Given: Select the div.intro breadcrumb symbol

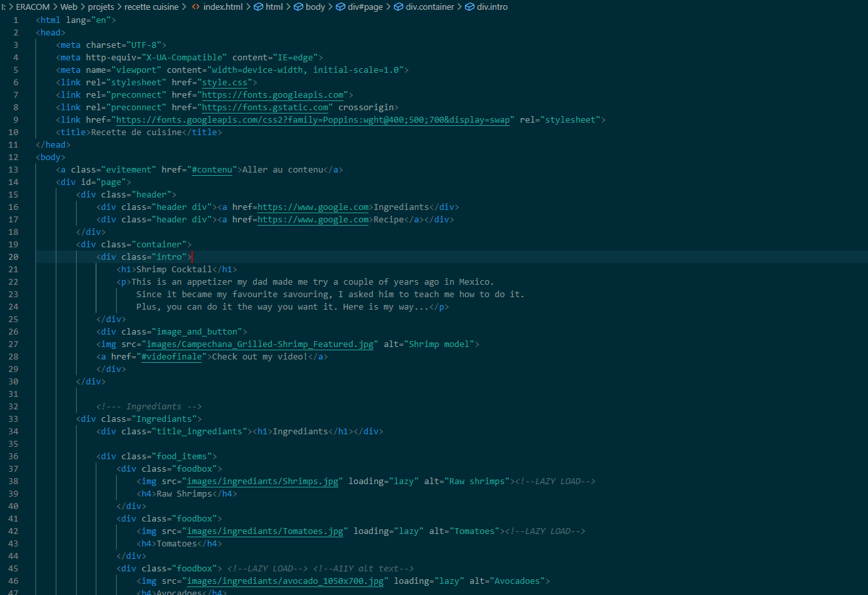Looking at the screenshot, I should point(486,7).
